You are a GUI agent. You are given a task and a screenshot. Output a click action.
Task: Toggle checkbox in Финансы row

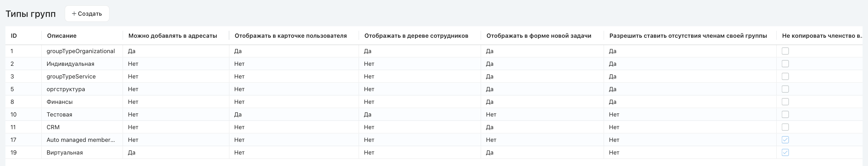coord(785,102)
